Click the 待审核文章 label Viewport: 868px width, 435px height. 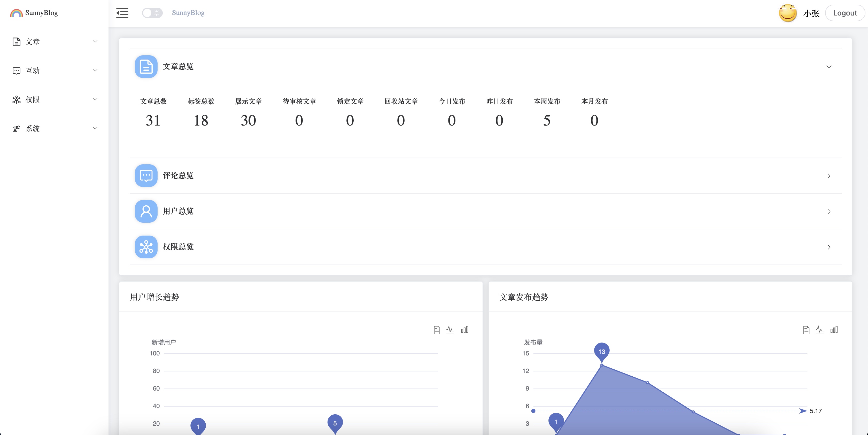point(299,102)
